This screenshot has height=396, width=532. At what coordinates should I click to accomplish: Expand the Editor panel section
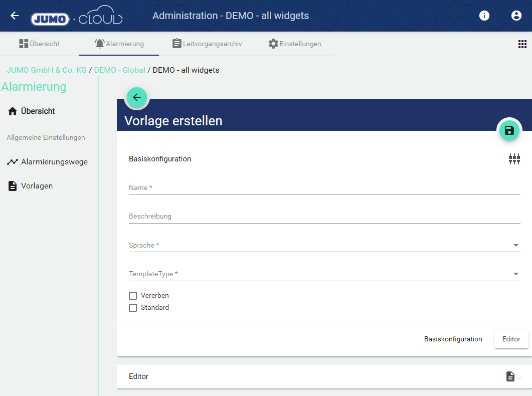324,376
